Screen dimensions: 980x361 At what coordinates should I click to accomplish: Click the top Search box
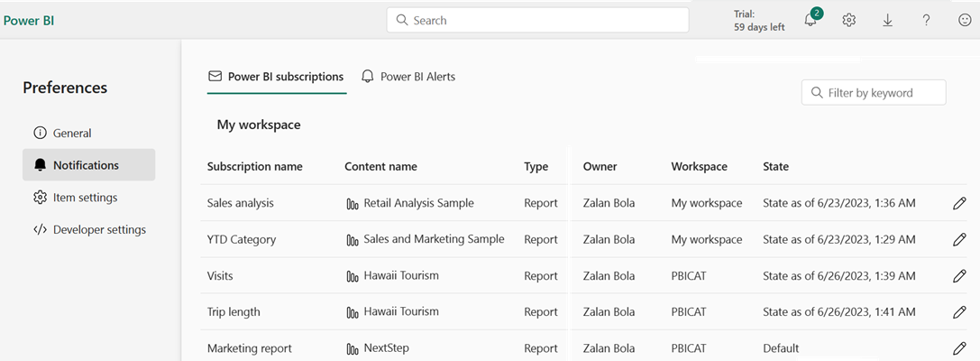coord(537,20)
